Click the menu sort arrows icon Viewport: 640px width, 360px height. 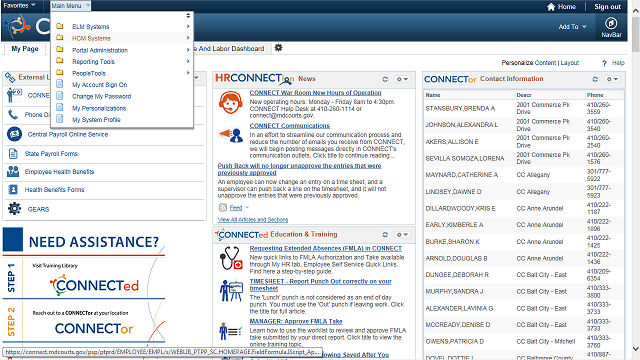188,16
